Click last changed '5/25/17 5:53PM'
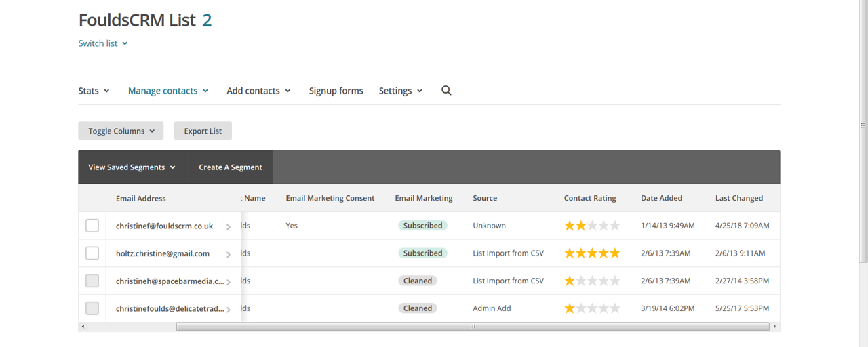 [743, 308]
